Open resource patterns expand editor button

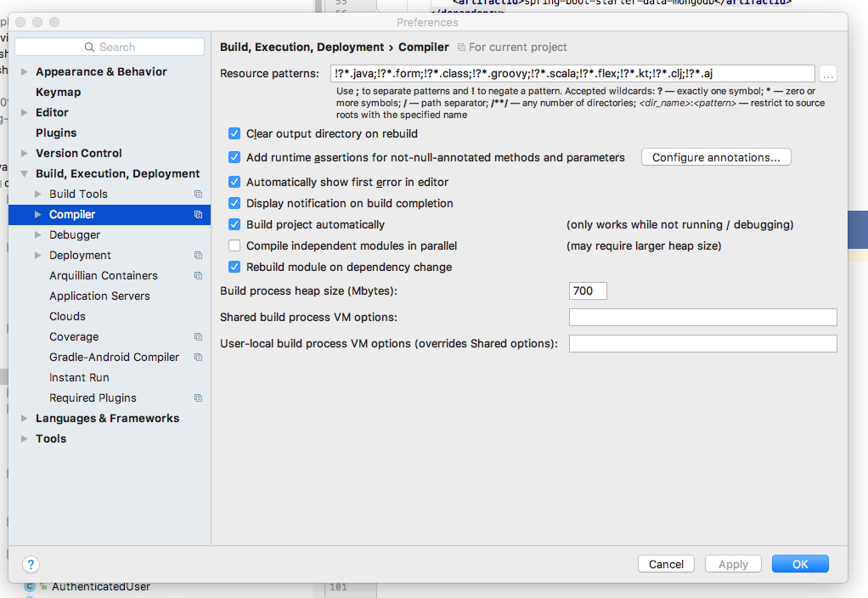pyautogui.click(x=828, y=74)
